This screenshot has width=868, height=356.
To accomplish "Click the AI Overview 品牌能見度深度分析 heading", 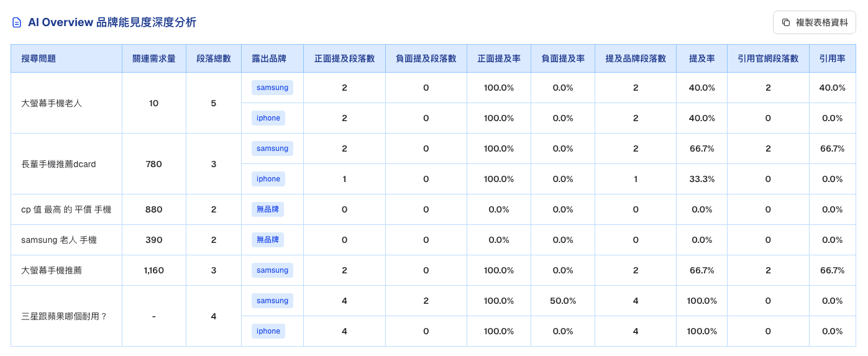I will click(x=112, y=22).
